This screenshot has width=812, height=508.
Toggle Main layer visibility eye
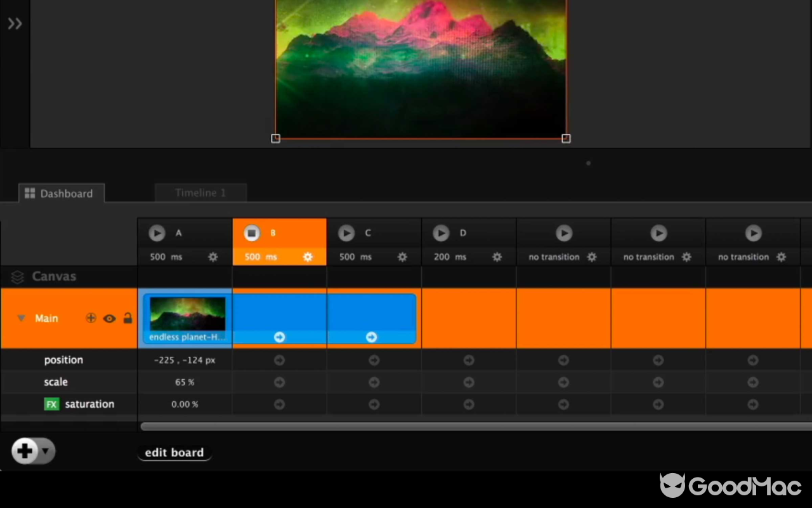point(109,319)
